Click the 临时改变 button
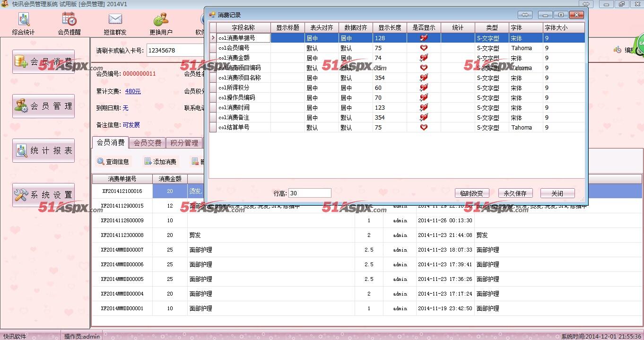Screen dimensions: 644x340 (471, 193)
